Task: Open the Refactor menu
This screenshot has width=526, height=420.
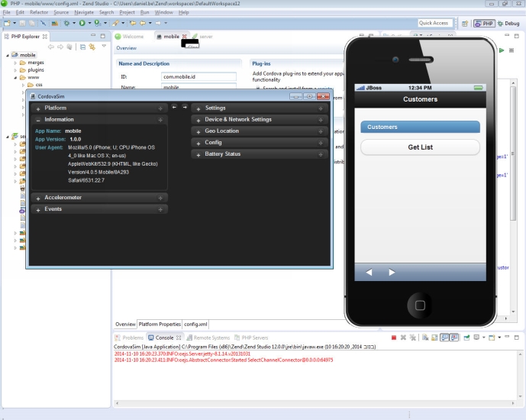Action: click(39, 12)
